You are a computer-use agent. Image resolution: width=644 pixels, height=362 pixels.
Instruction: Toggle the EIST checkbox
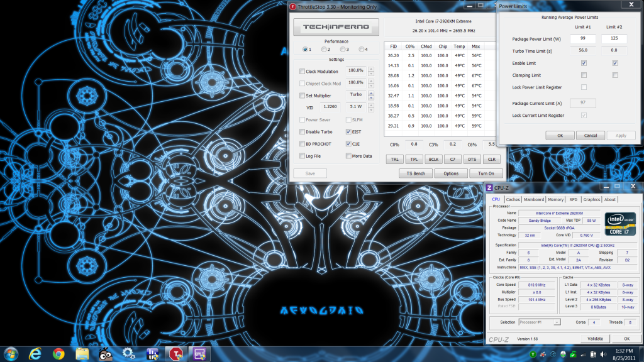pos(348,132)
